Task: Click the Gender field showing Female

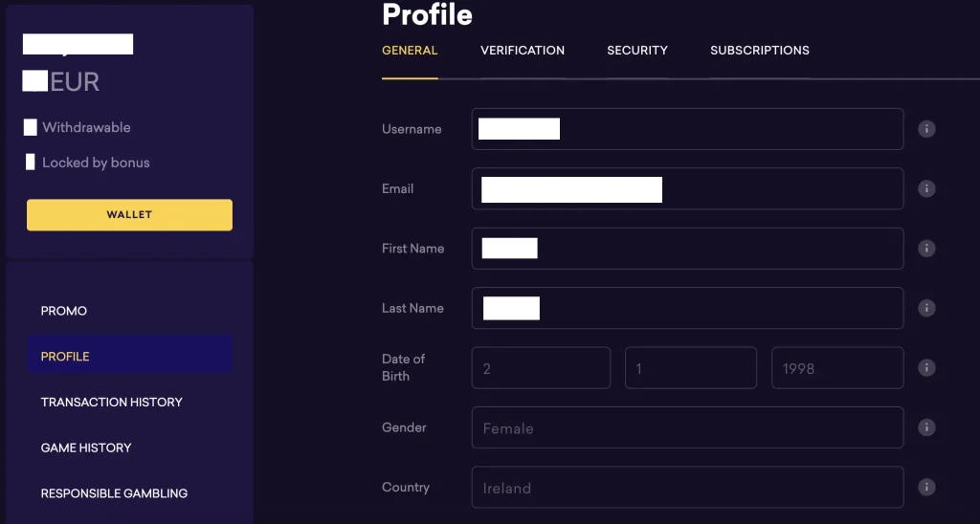Action: [x=687, y=427]
